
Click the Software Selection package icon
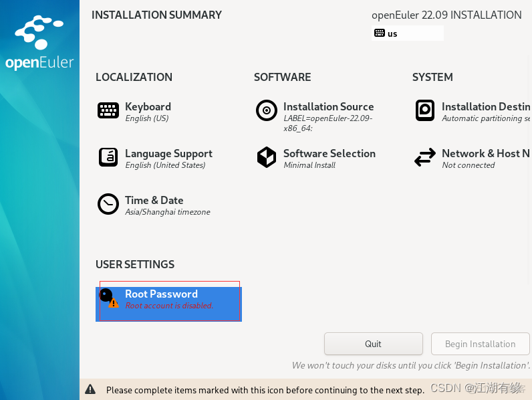(267, 157)
